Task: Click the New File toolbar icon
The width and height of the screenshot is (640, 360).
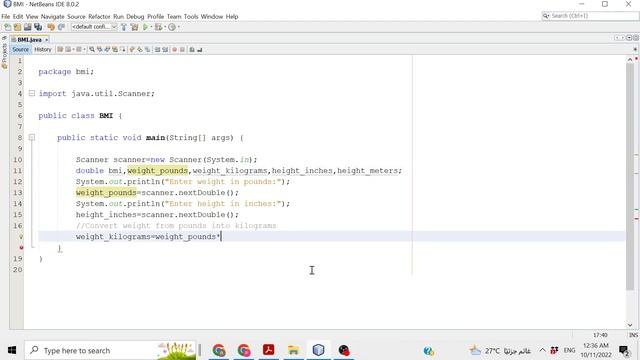Action: [x=7, y=27]
